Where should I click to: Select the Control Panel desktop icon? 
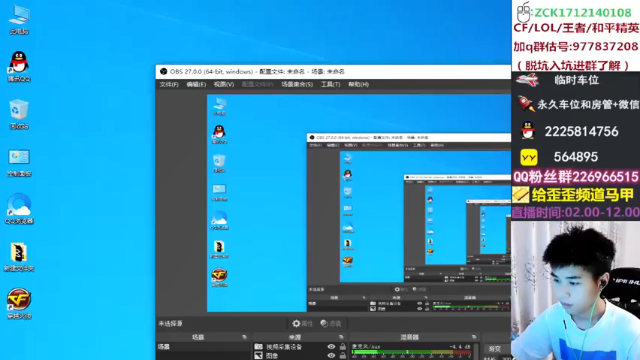pos(19,162)
